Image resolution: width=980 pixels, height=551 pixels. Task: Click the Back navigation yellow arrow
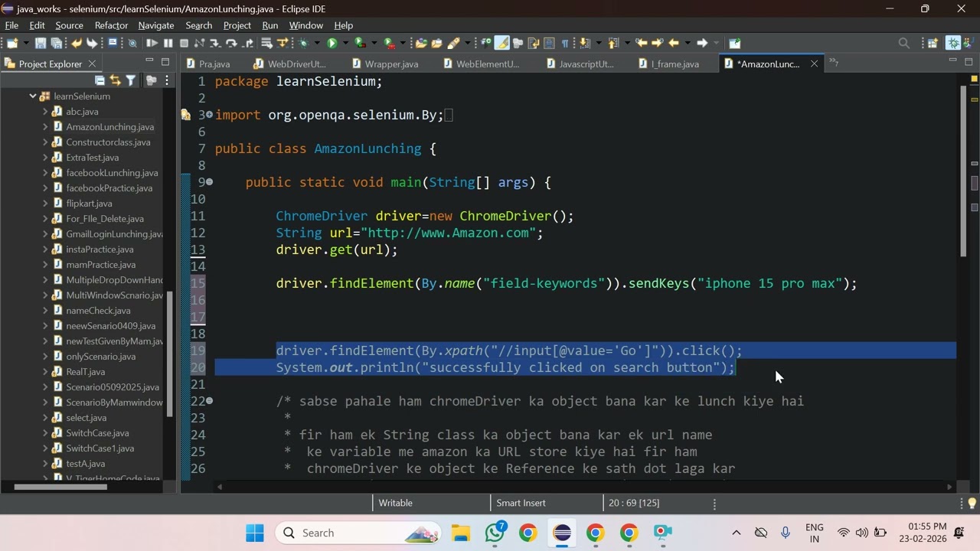674,43
